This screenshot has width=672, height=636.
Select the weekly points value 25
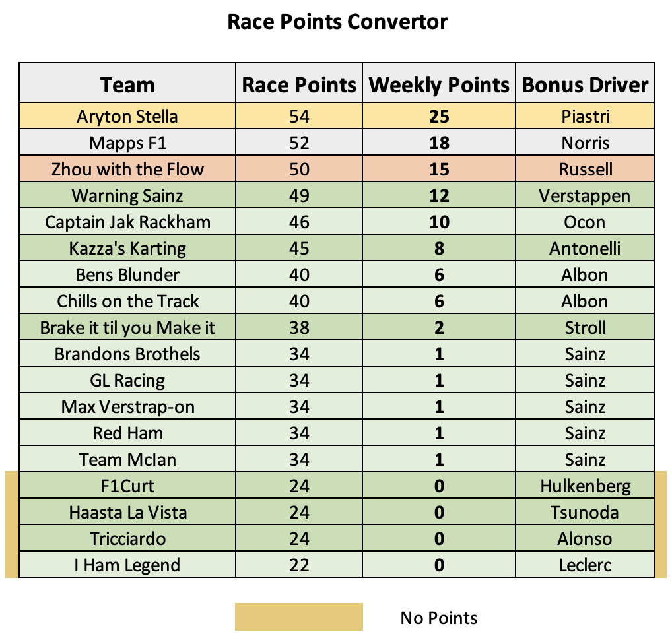[439, 116]
